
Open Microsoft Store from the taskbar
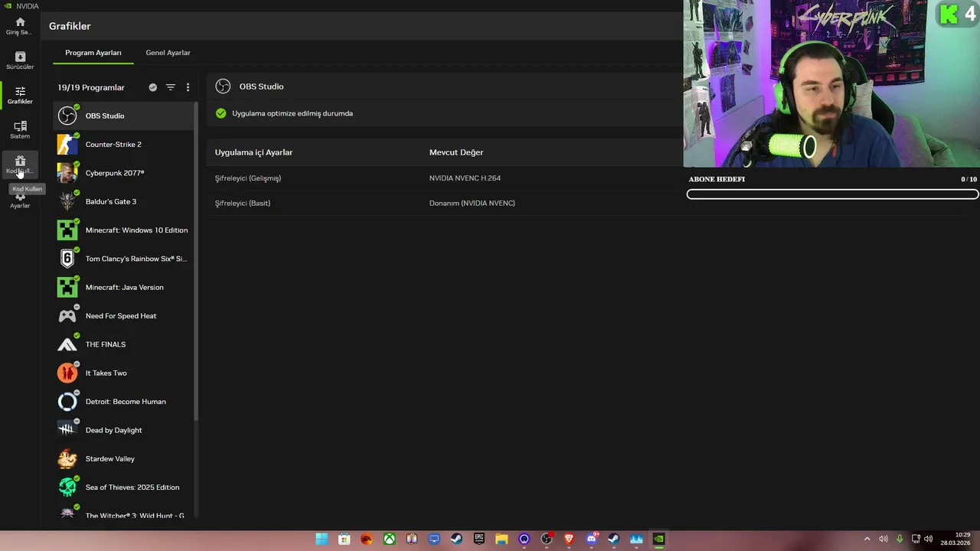tap(345, 539)
